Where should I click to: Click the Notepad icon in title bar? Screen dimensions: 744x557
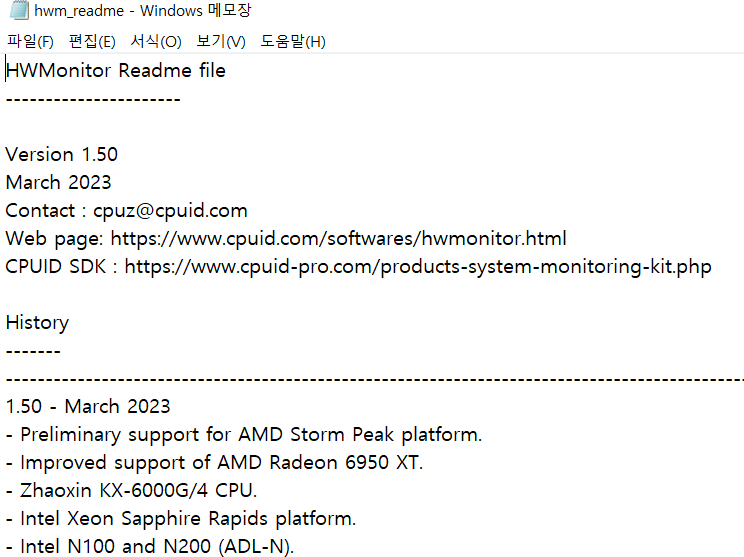click(x=19, y=10)
